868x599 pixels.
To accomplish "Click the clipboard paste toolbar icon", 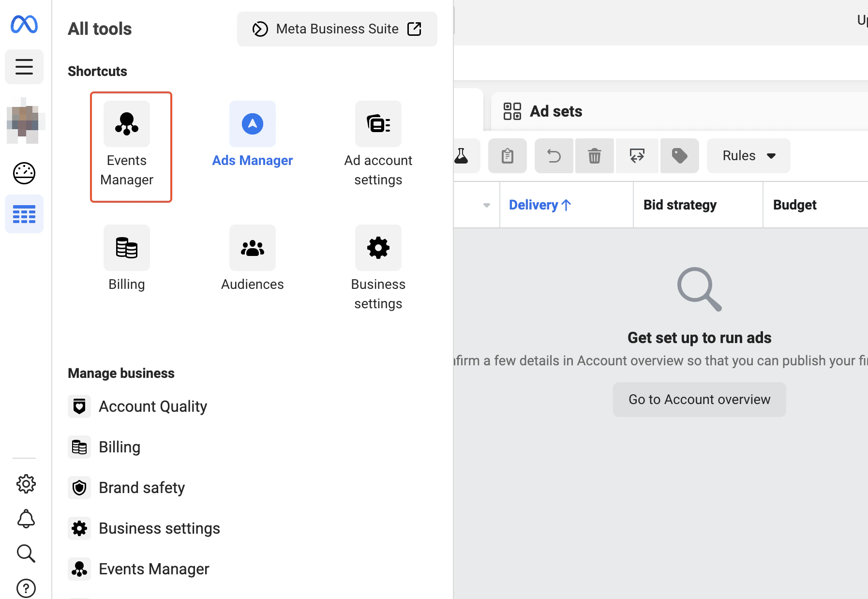I will (508, 156).
